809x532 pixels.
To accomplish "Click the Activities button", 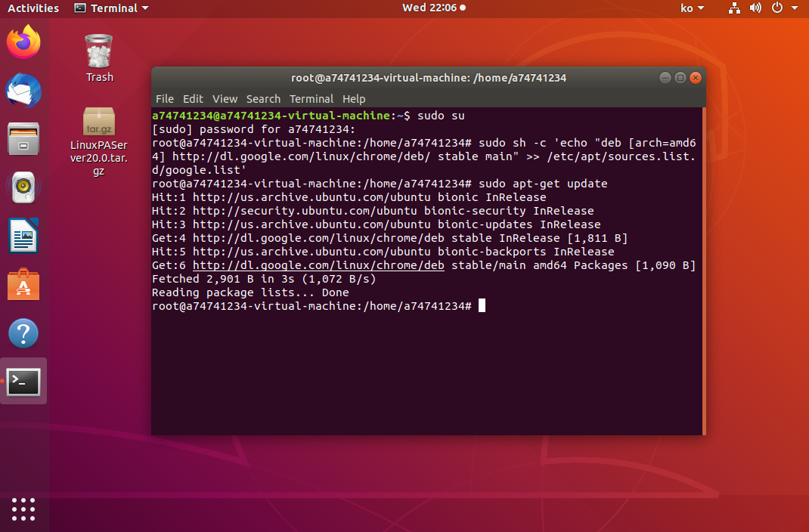I will (33, 8).
